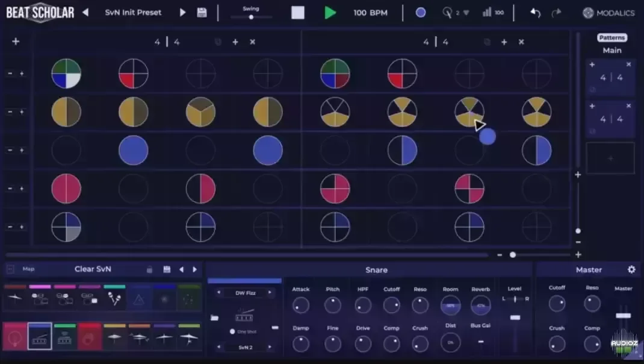Save the SvN Init Preset with the top disk icon
644x364 pixels.
tap(202, 12)
